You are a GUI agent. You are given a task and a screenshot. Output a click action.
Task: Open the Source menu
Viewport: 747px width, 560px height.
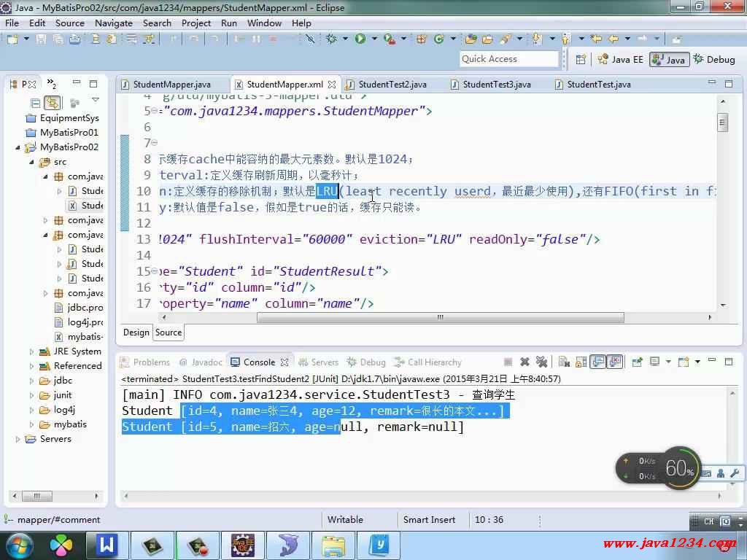pos(69,23)
